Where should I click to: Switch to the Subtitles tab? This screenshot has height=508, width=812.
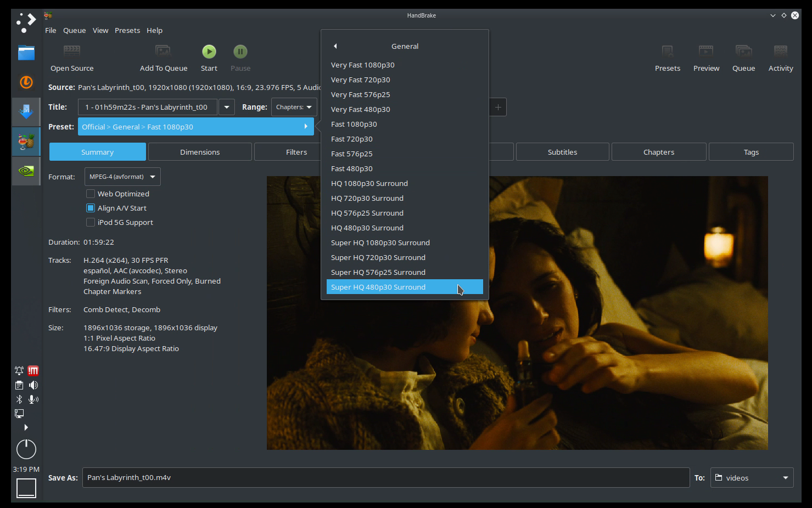(562, 151)
